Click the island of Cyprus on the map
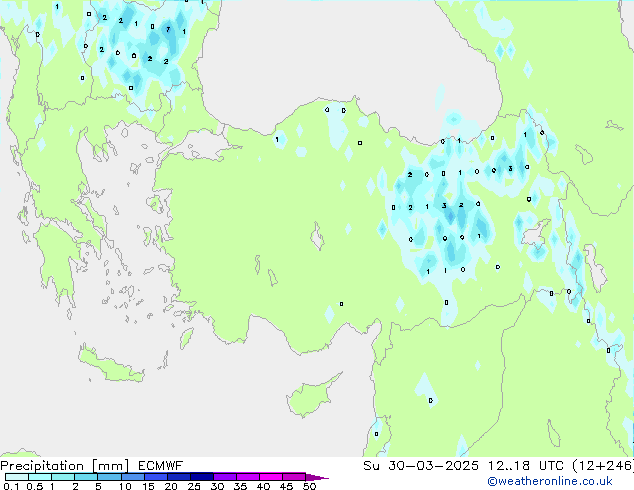This screenshot has height=490, width=634. 311,396
